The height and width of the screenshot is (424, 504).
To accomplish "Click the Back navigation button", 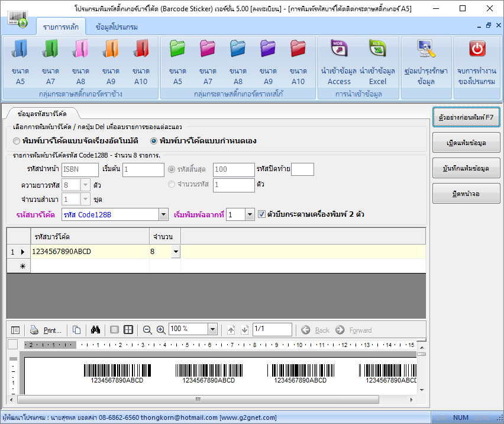I will coord(315,330).
